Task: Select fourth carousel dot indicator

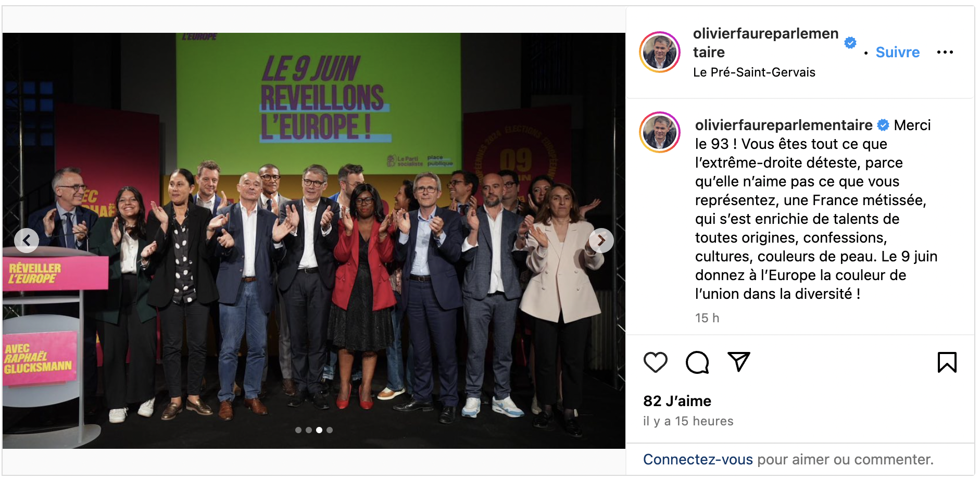Action: [330, 430]
